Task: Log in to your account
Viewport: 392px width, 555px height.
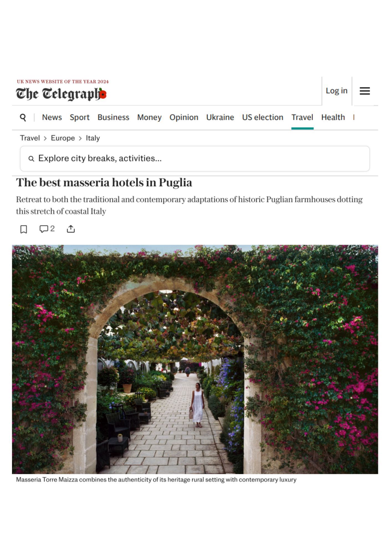Action: point(336,91)
